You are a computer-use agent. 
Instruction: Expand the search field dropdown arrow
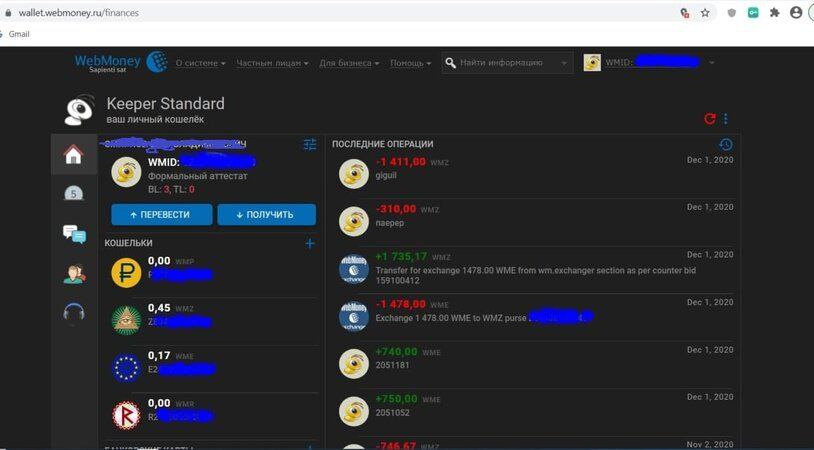(564, 63)
